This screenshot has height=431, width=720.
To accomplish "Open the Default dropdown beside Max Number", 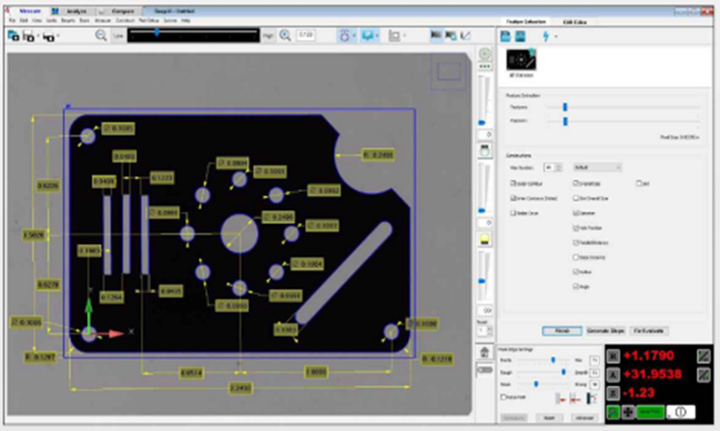I will click(x=597, y=167).
